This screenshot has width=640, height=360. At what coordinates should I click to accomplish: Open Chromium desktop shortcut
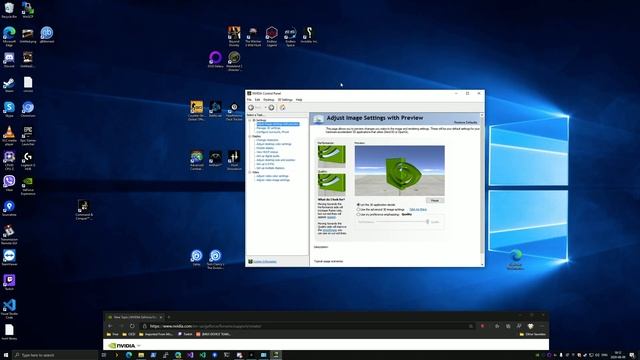tap(28, 109)
